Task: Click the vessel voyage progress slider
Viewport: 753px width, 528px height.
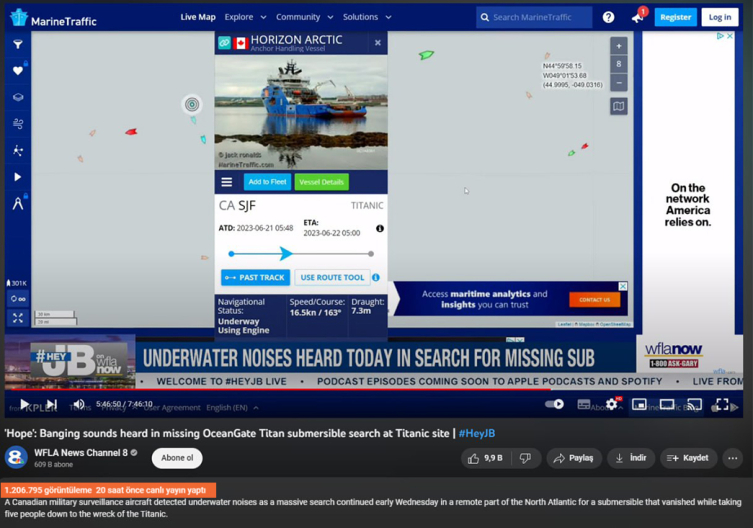Action: pyautogui.click(x=300, y=254)
